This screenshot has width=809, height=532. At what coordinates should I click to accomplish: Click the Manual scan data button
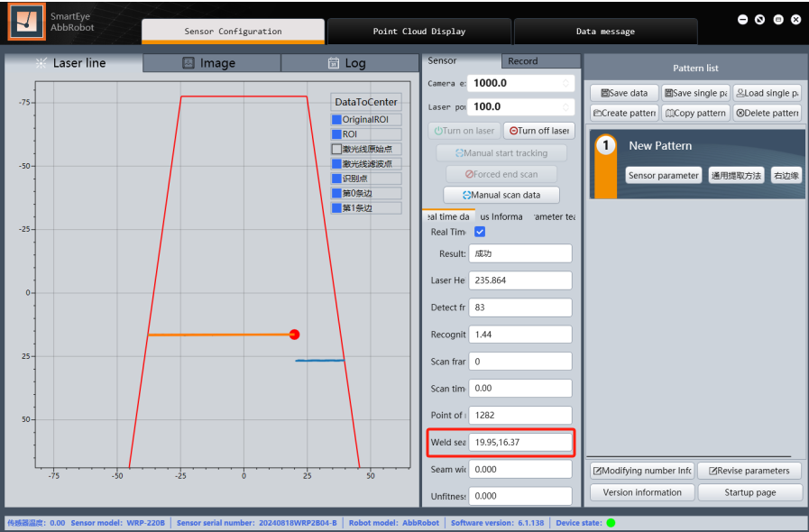[x=501, y=195]
